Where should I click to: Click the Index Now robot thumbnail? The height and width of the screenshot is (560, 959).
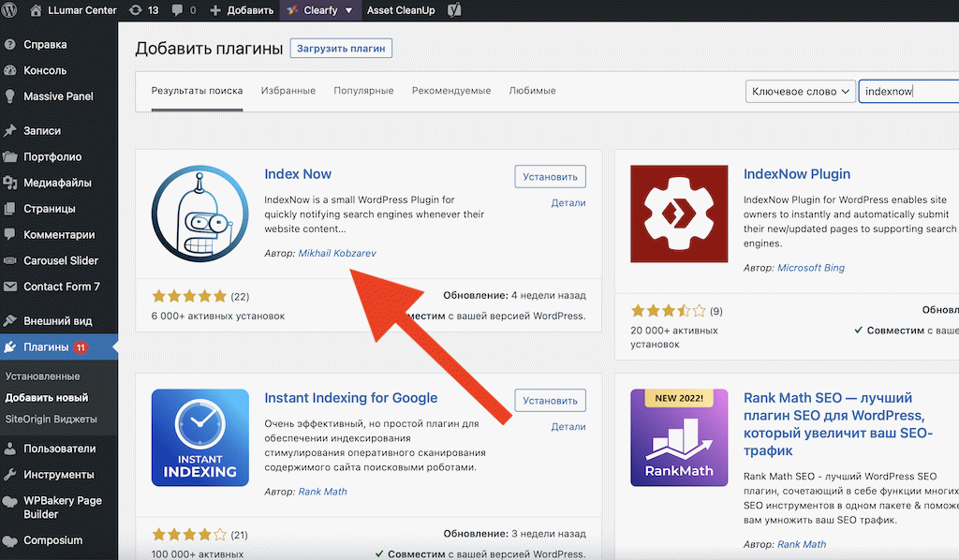pyautogui.click(x=200, y=214)
